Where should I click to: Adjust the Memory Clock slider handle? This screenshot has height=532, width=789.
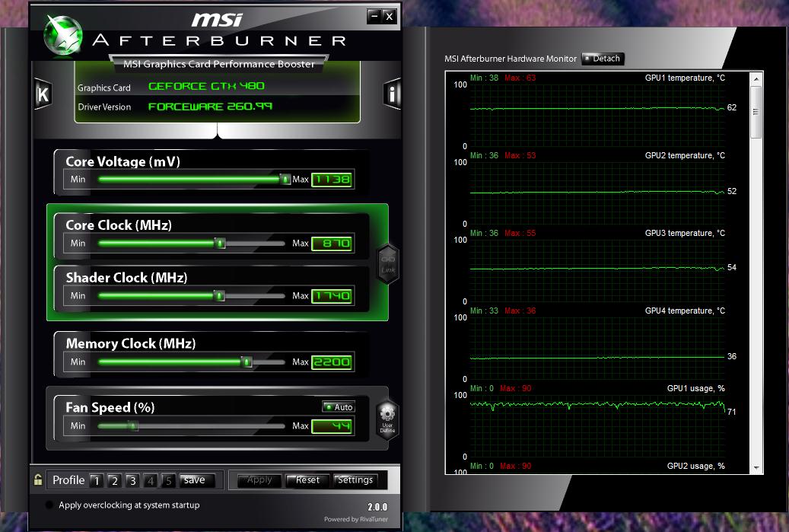click(x=247, y=362)
